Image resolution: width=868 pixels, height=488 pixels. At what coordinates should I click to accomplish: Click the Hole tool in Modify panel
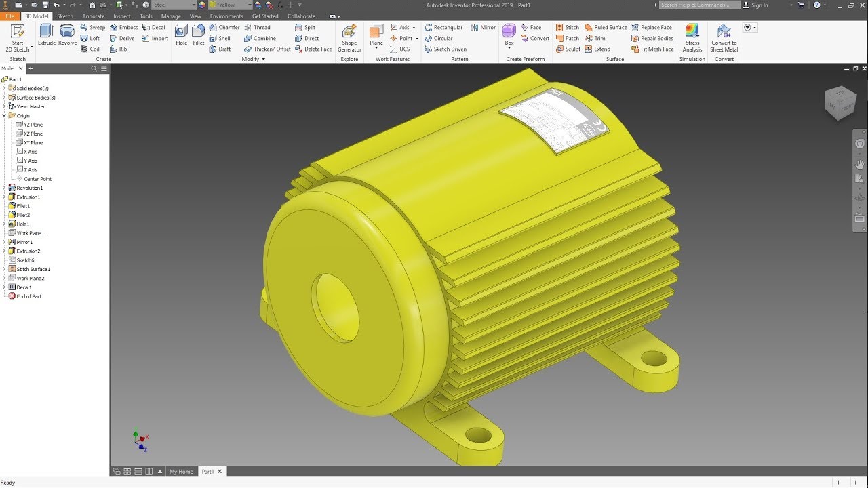[181, 35]
